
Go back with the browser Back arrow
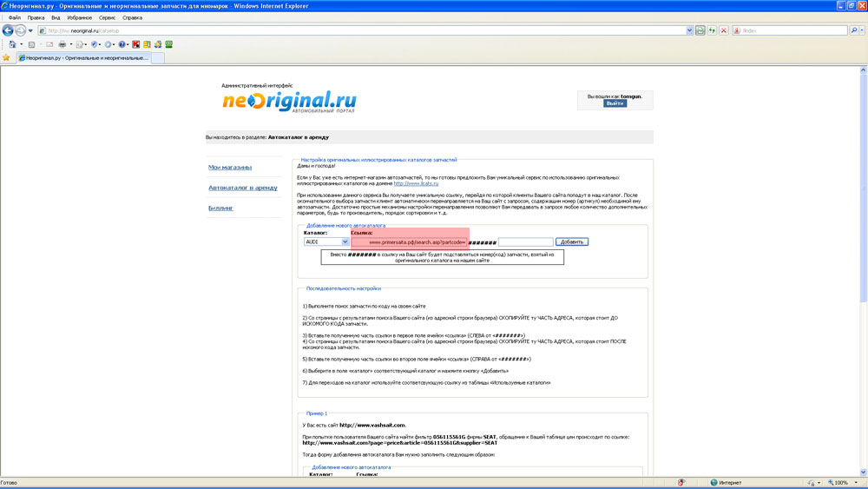[8, 30]
